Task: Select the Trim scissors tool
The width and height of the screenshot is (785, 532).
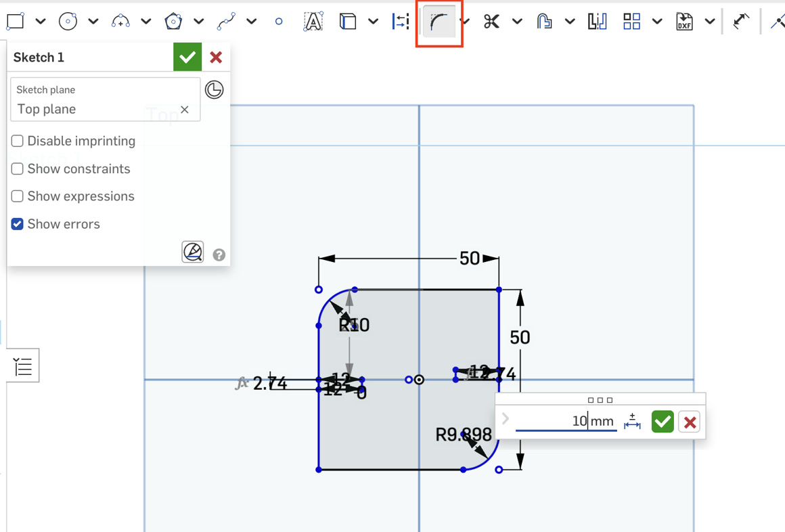Action: (x=491, y=22)
